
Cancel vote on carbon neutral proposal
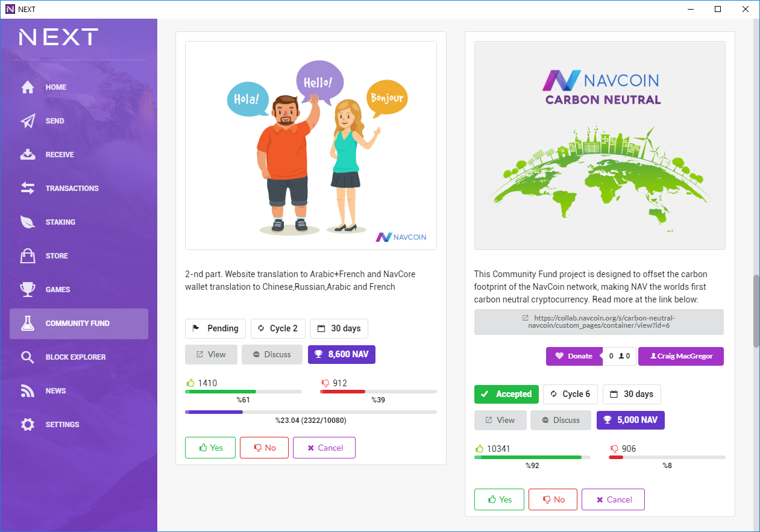(613, 499)
